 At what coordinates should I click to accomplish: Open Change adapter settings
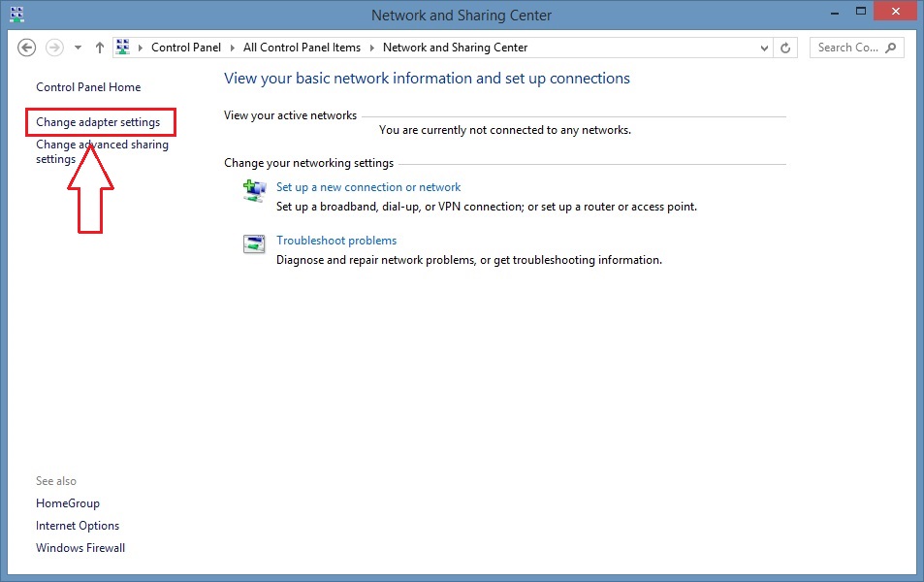[98, 122]
